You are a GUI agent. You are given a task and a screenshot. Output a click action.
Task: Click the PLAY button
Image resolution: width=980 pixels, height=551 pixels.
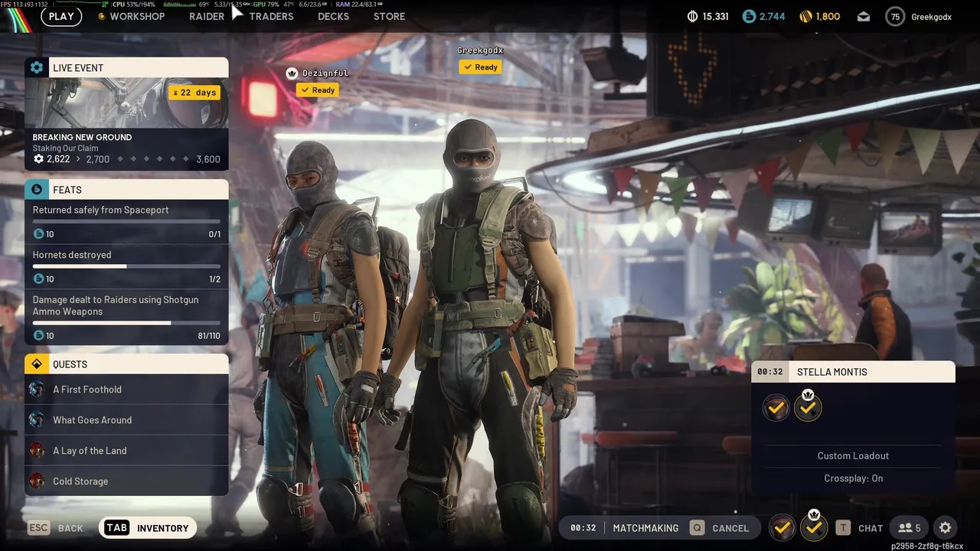pos(61,16)
